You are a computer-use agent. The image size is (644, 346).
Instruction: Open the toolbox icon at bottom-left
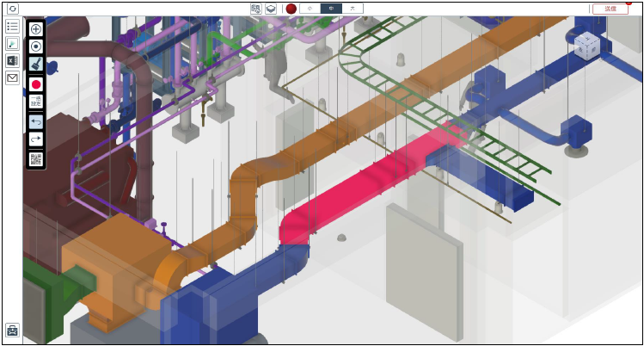[x=13, y=330]
